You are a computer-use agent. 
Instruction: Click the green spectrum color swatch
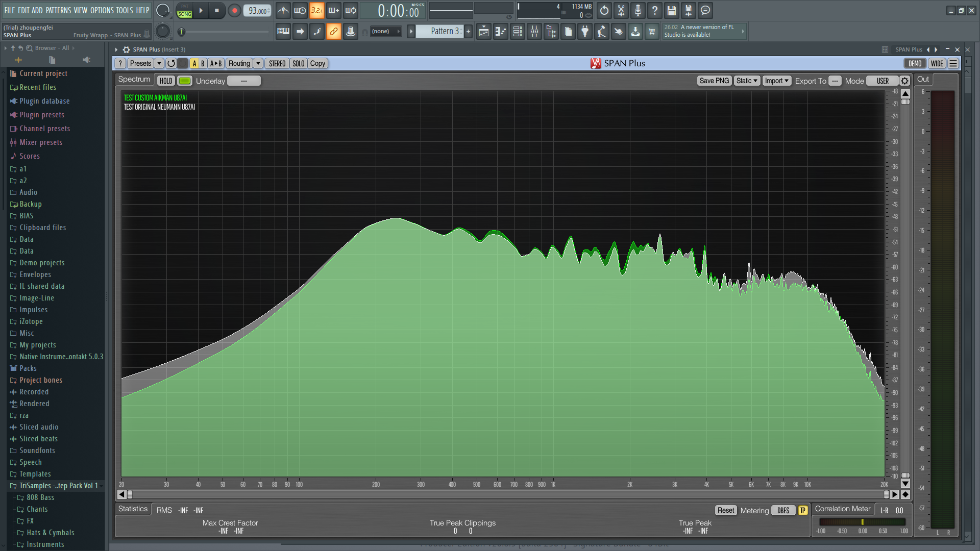185,81
